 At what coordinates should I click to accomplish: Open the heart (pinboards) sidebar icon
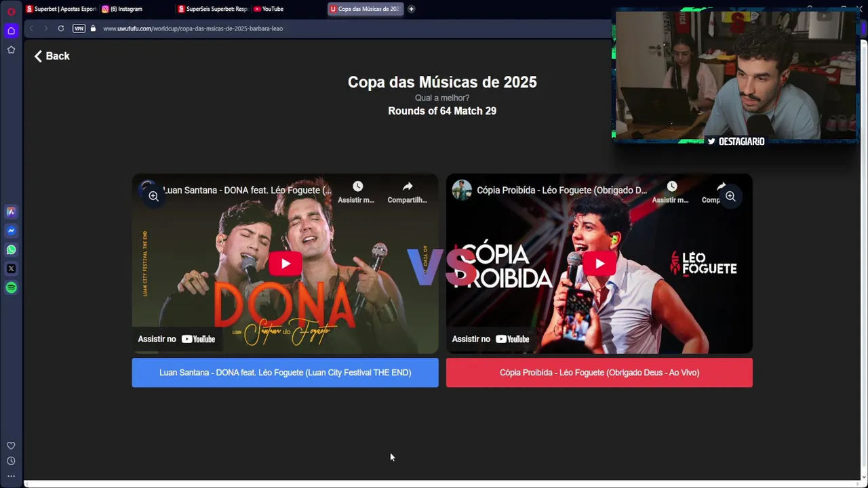11,446
